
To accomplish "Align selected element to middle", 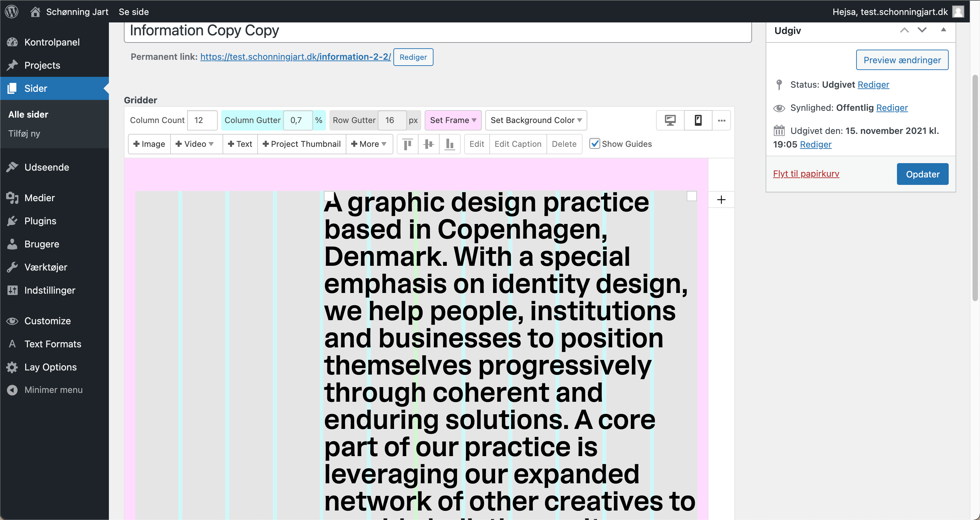I will [428, 144].
